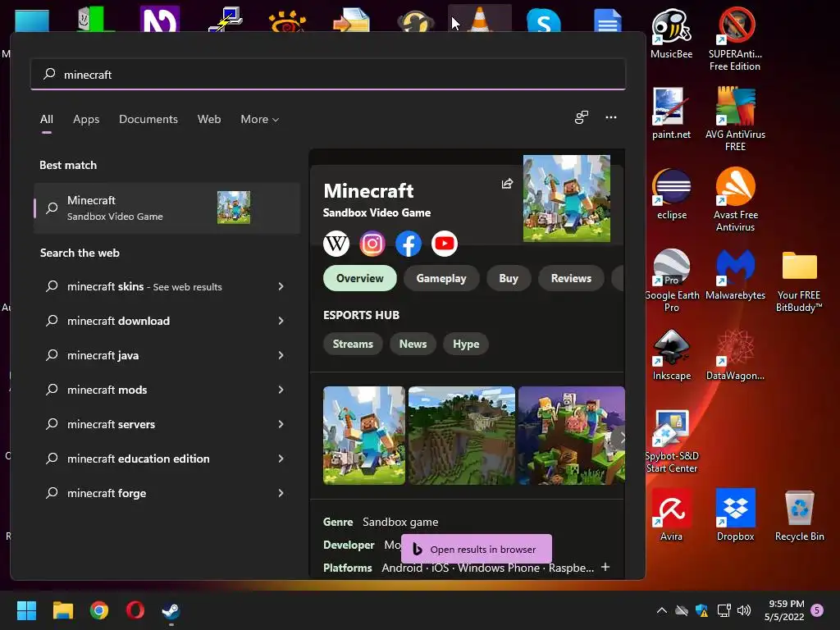The image size is (840, 630).
Task: Open the Facebook link icon for Minecraft
Action: pyautogui.click(x=409, y=244)
